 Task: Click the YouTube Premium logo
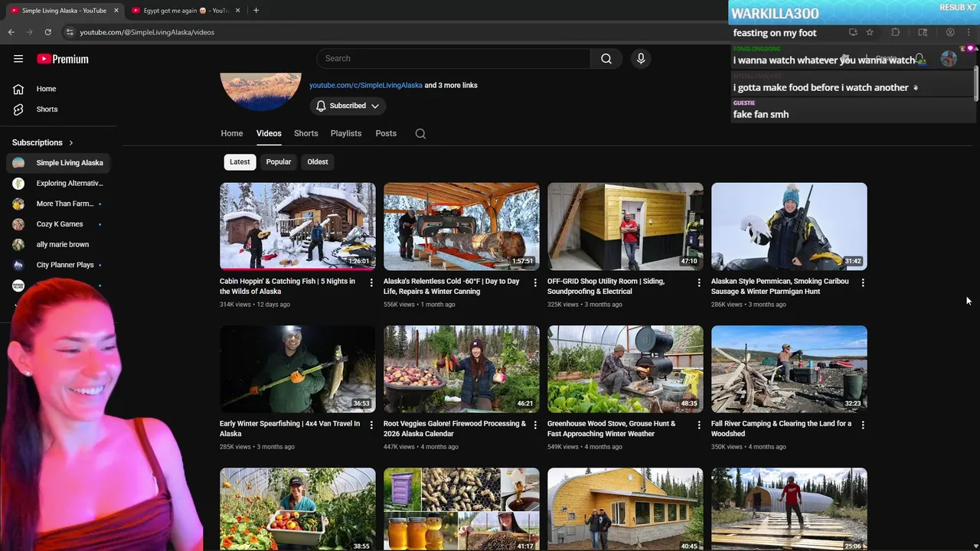(x=63, y=59)
